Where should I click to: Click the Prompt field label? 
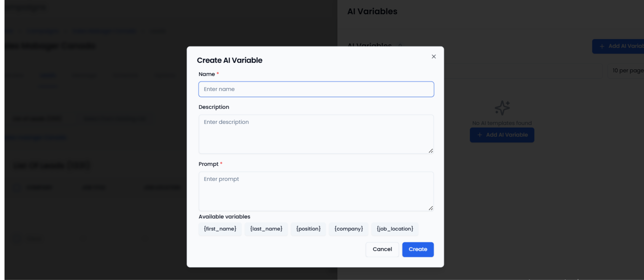click(208, 164)
